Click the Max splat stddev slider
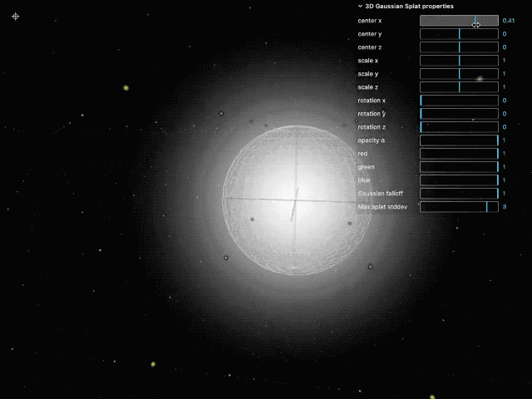532x399 pixels. [459, 207]
